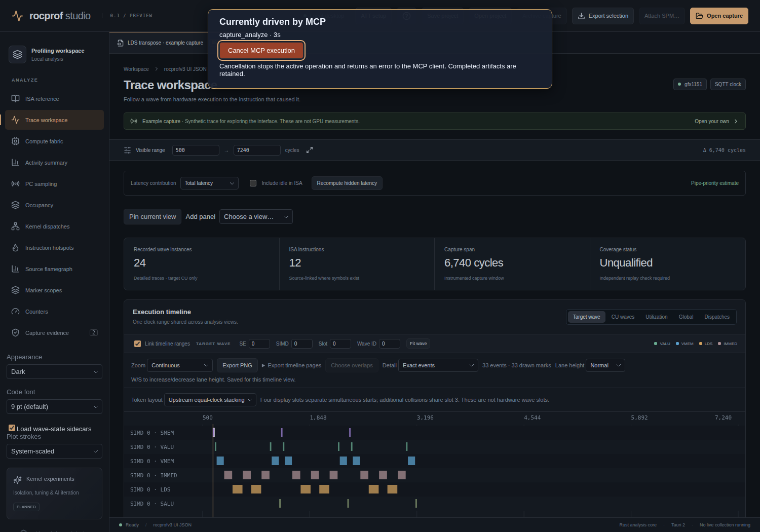Click the Activity summary chart icon
Screen dimensions: 760x532
(16, 163)
